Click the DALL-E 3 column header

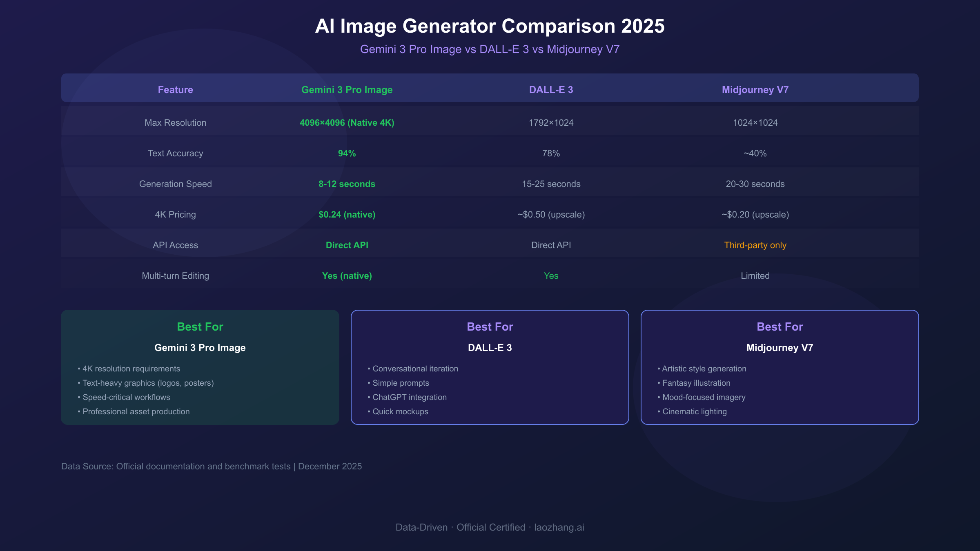point(551,90)
